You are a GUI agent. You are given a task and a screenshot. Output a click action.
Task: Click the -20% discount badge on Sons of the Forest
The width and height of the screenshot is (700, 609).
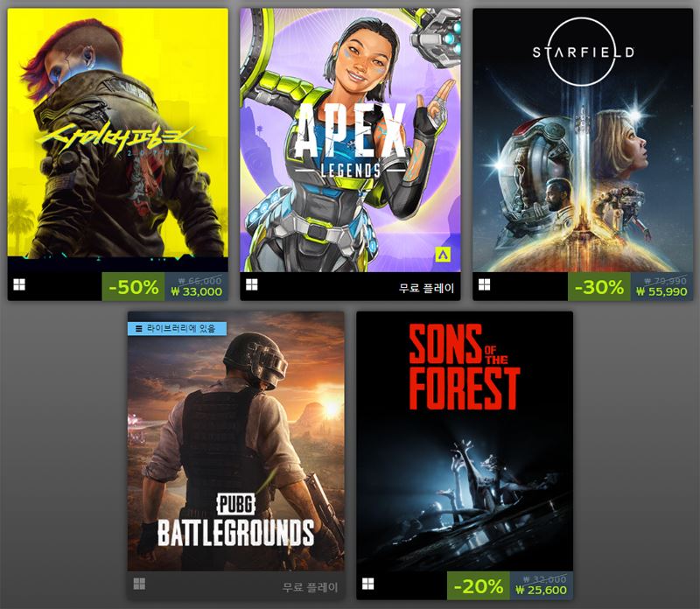point(479,585)
